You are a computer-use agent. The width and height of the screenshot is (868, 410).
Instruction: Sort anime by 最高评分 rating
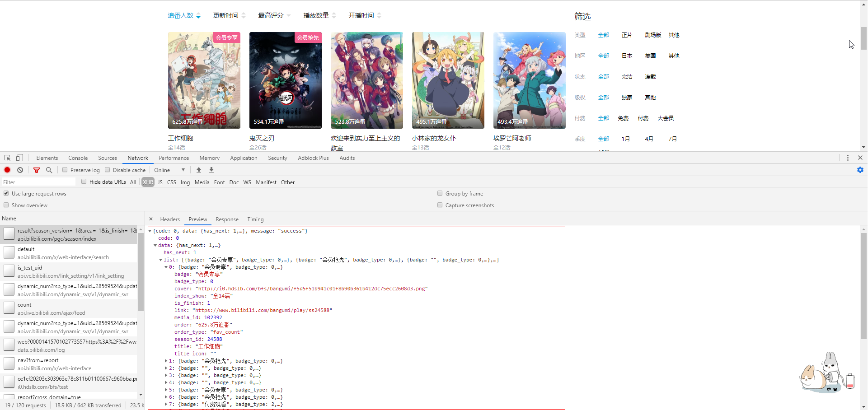[271, 15]
